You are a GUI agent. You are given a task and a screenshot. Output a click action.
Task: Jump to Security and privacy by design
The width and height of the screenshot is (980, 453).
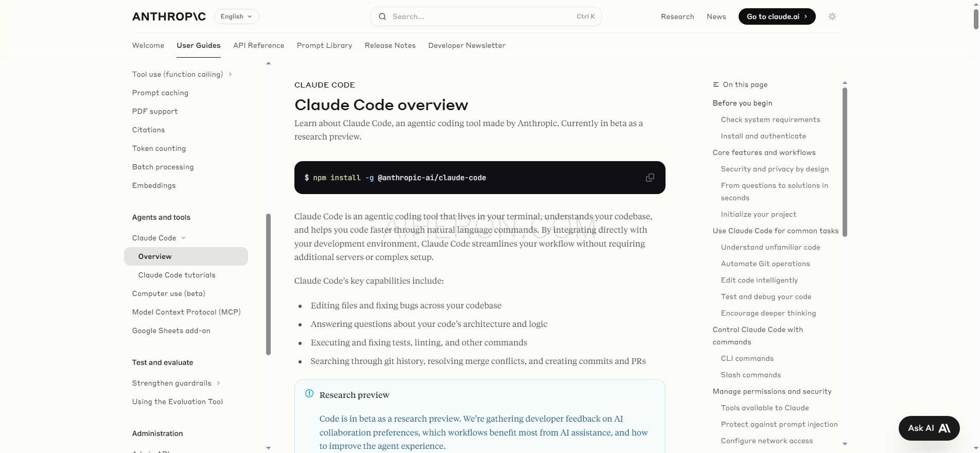click(x=775, y=169)
